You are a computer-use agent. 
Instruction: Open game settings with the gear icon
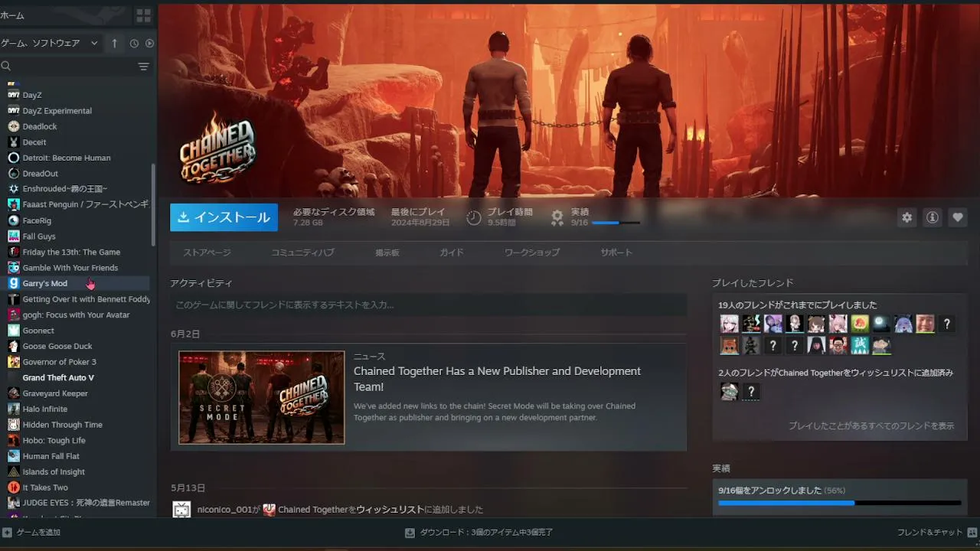point(907,217)
